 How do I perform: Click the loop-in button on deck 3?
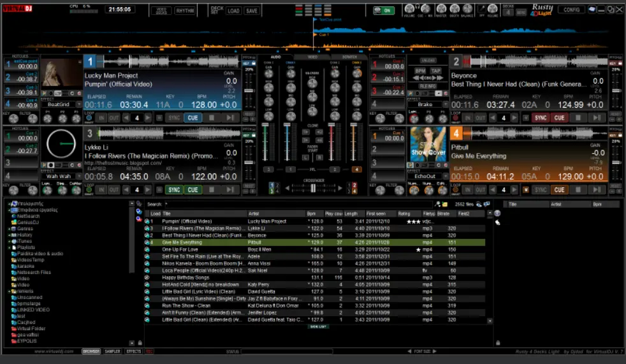102,190
